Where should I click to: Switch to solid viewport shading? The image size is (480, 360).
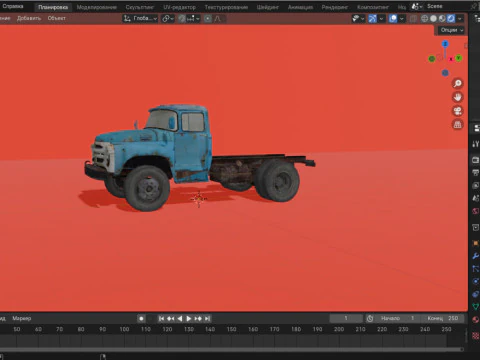coord(433,19)
